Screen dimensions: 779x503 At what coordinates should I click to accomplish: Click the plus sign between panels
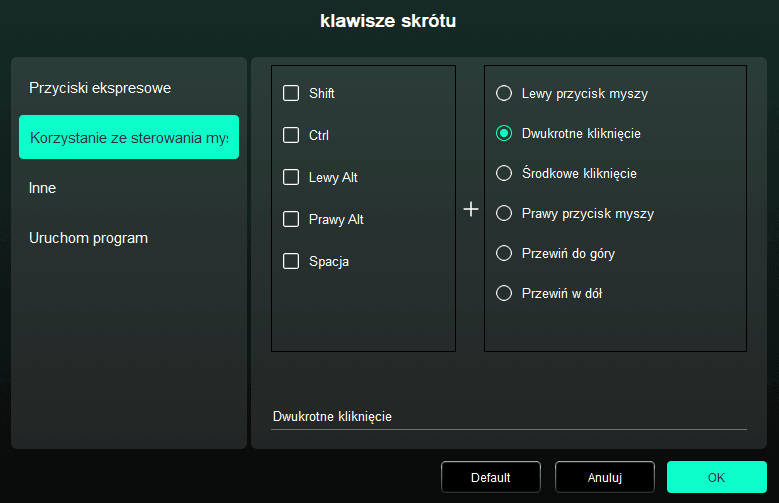[x=471, y=209]
